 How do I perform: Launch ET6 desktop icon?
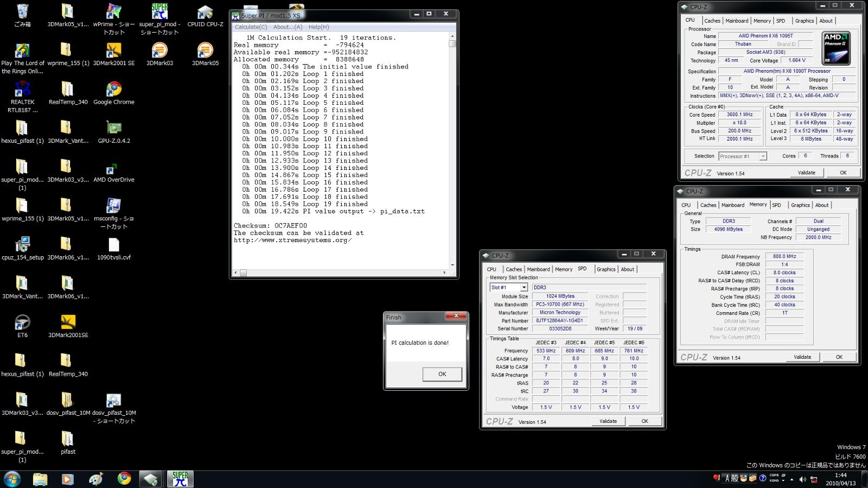[x=22, y=326]
